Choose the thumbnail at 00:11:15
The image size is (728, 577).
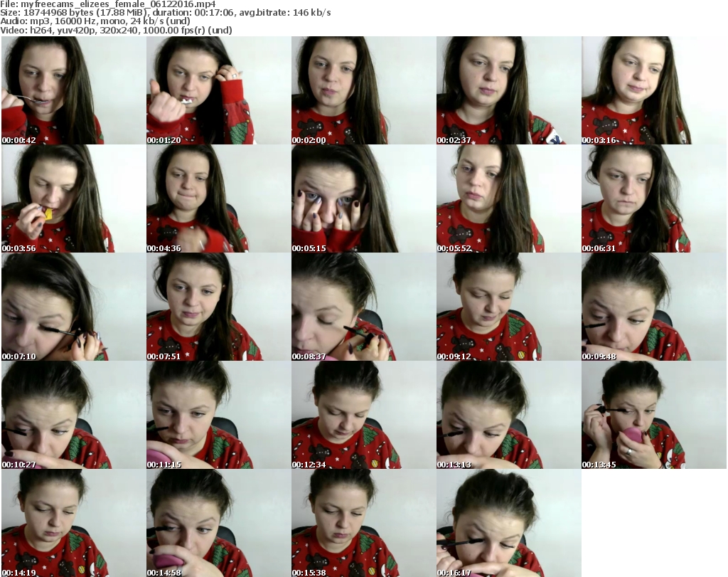(219, 415)
